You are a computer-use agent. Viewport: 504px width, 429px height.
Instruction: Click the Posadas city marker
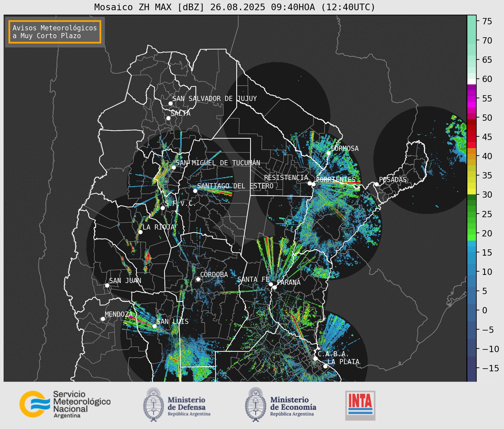tap(377, 184)
